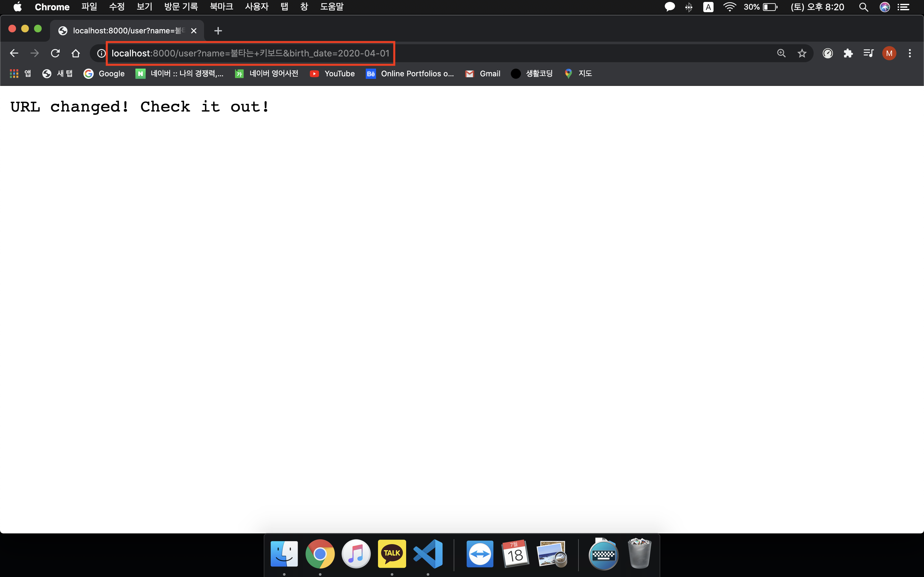Bookmark this page with the star icon
Viewport: 924px width, 577px height.
tap(802, 53)
